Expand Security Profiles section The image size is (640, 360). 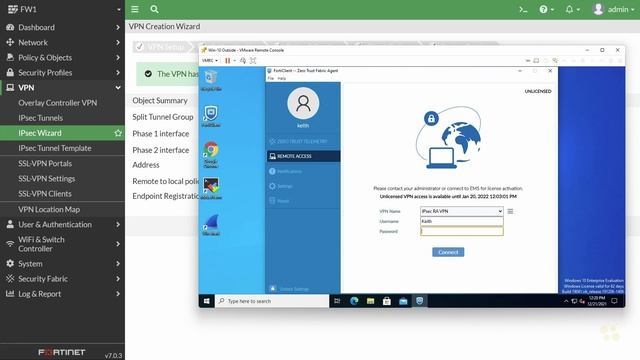click(x=62, y=73)
